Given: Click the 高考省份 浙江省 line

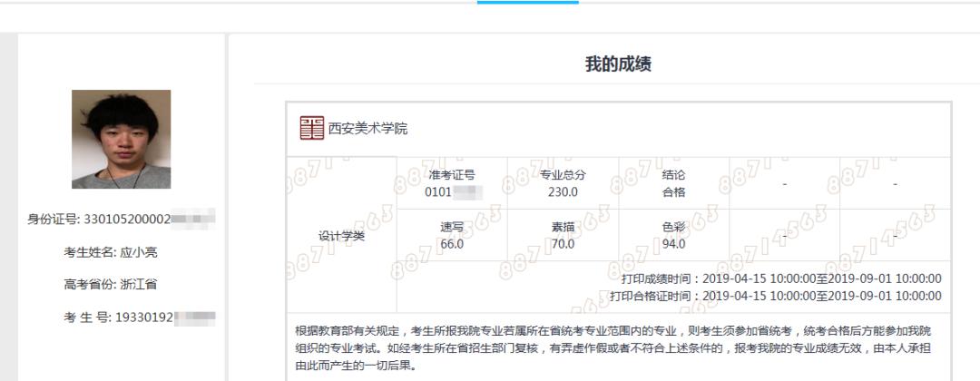Looking at the screenshot, I should click(110, 285).
